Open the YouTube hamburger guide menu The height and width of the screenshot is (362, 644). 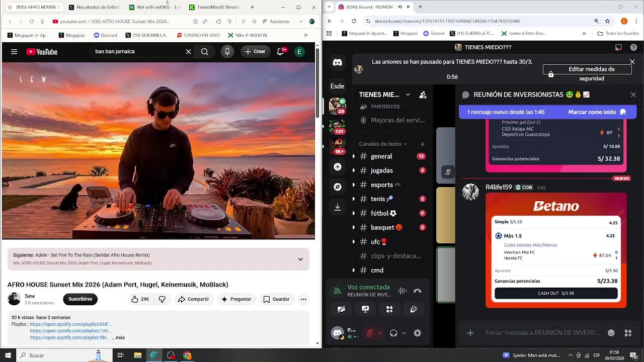[x=14, y=51]
